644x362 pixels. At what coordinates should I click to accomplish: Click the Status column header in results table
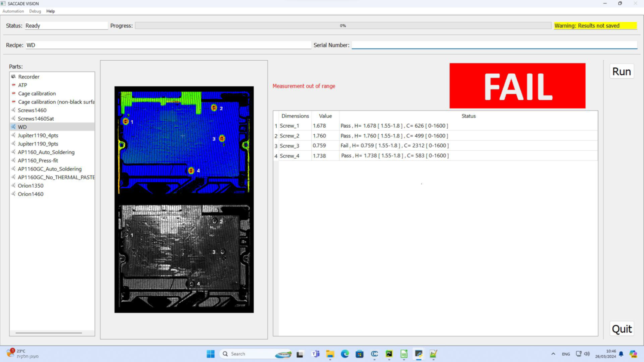coord(468,116)
